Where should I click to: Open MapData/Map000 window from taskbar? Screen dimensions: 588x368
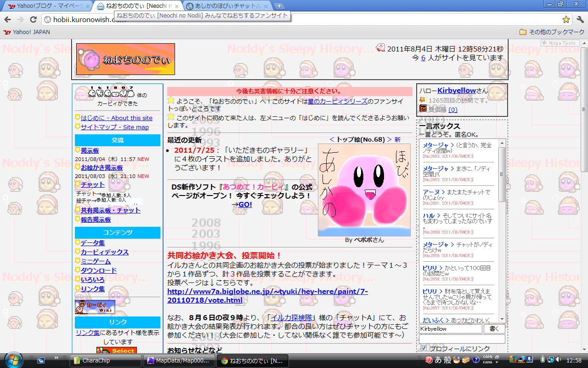click(178, 361)
